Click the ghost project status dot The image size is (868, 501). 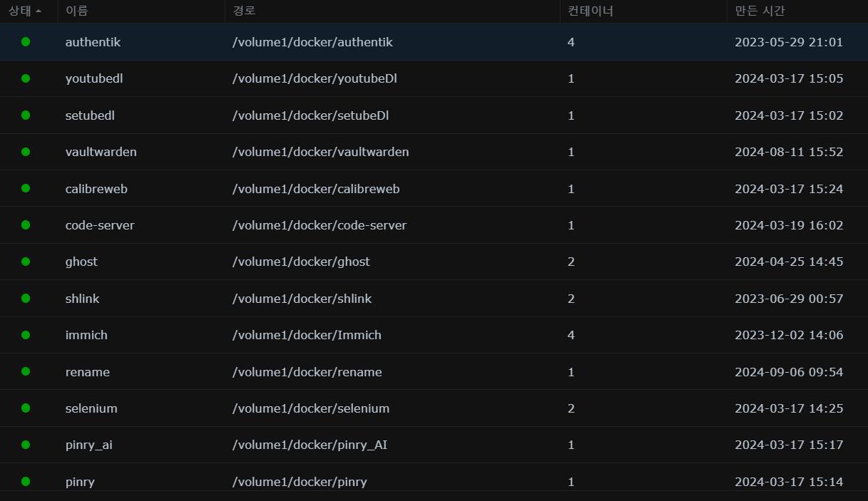(26, 262)
